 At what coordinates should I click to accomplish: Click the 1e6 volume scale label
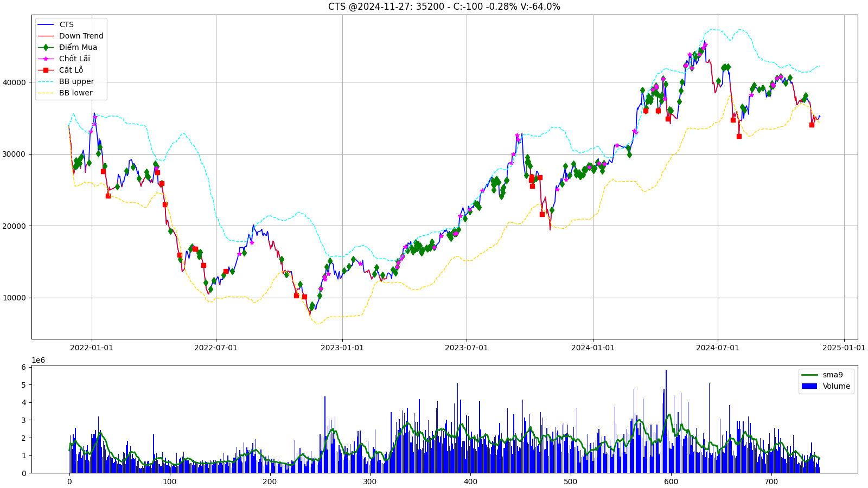(38, 360)
